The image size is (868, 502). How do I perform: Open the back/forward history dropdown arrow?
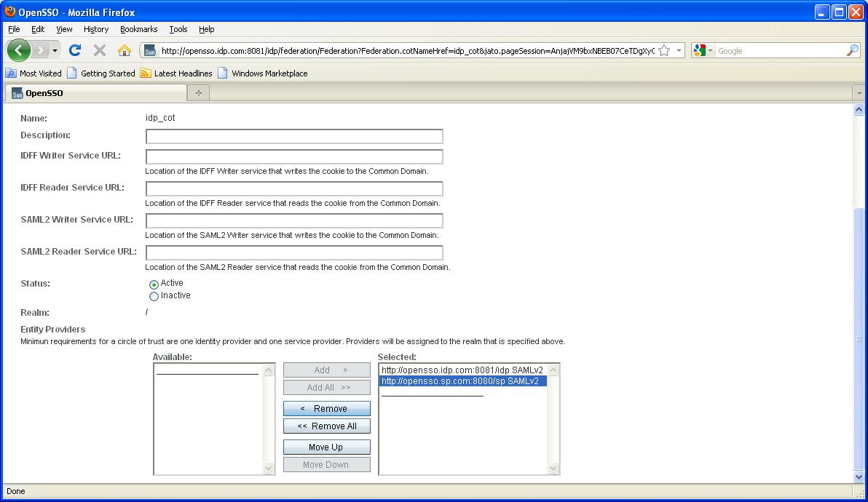(x=55, y=51)
